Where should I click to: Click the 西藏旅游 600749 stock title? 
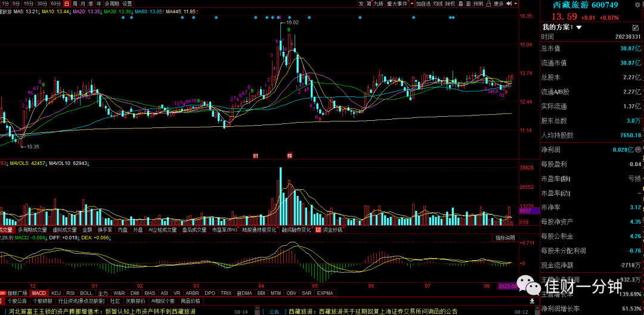[586, 5]
